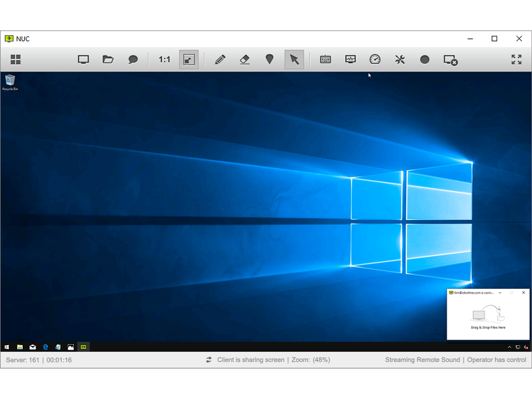Image resolution: width=532 pixels, height=399 pixels.
Task: Select the Eraser annotation tool
Action: pyautogui.click(x=244, y=59)
